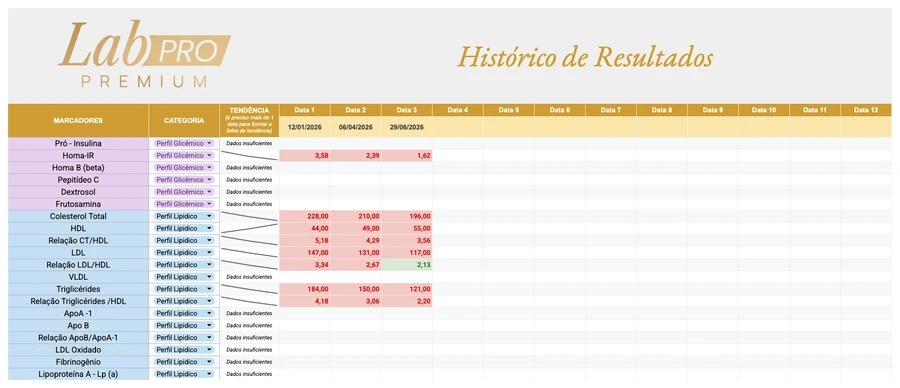Open category dropdown for Relação CT/HDL
Image resolution: width=900 pixels, height=388 pixels.
(x=184, y=240)
